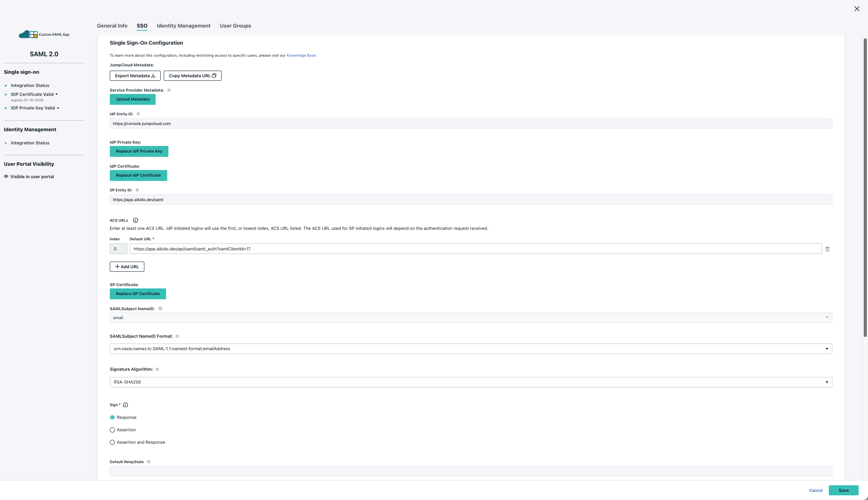Image resolution: width=868 pixels, height=500 pixels.
Task: Click Cancel at the bottom
Action: click(x=816, y=490)
